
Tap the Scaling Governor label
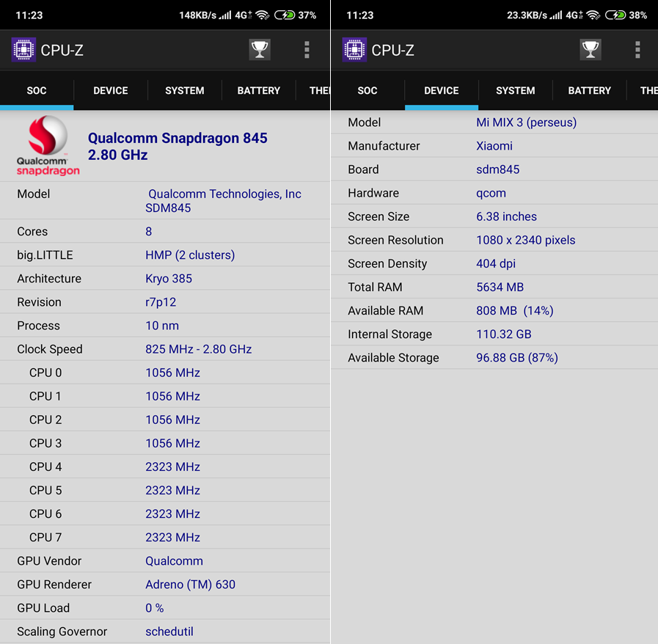pyautogui.click(x=62, y=632)
